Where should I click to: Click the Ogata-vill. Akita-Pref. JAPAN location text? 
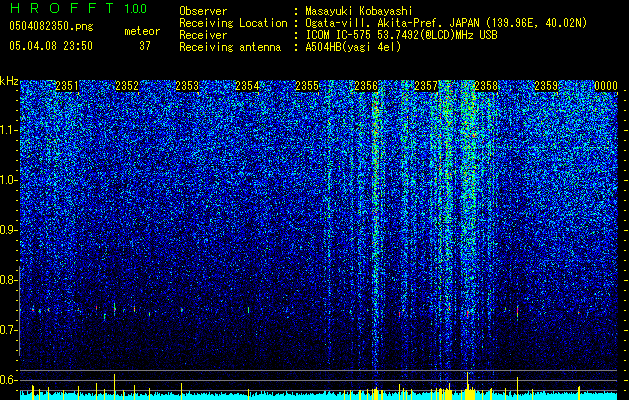446,23
